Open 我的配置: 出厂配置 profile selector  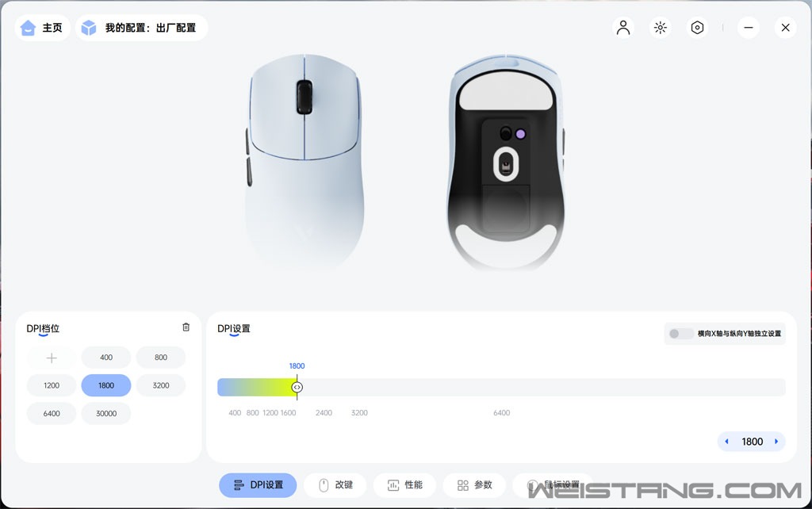coord(142,28)
